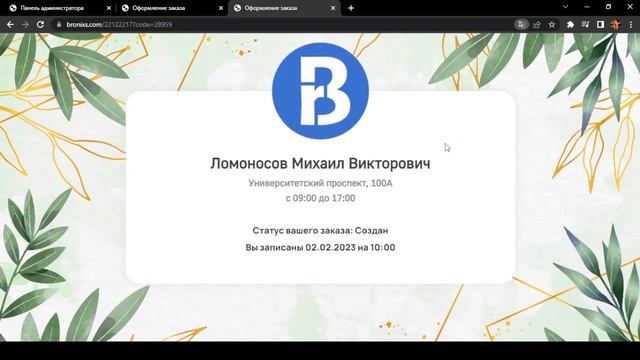This screenshot has height=360, width=640.
Task: Click Статус вашего заказа: Создан text
Action: [x=320, y=231]
